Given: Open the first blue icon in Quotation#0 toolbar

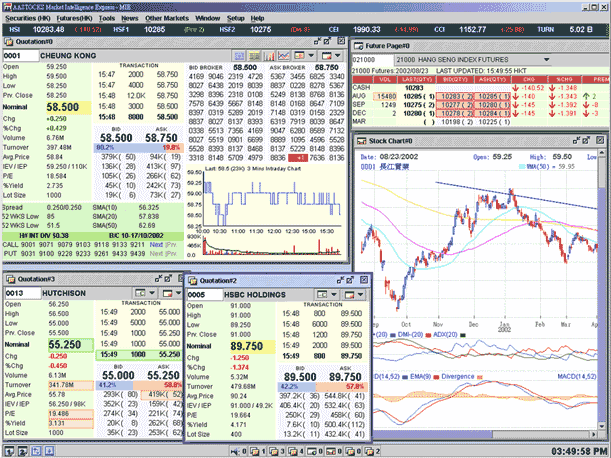Looking at the screenshot, I should tap(239, 56).
